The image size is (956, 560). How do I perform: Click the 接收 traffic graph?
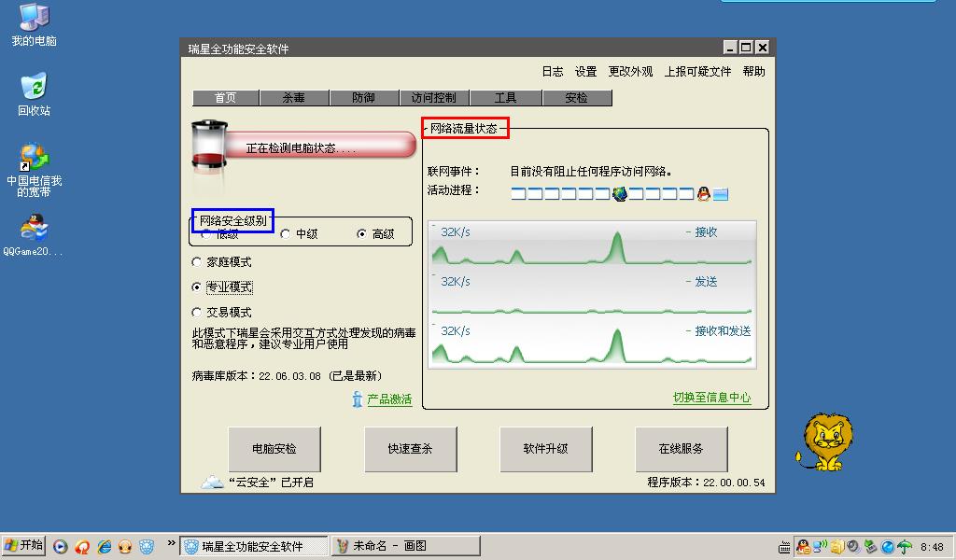(x=592, y=244)
